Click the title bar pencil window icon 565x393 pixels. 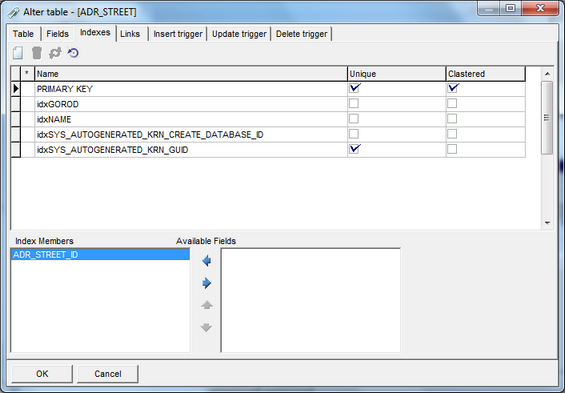[x=14, y=12]
